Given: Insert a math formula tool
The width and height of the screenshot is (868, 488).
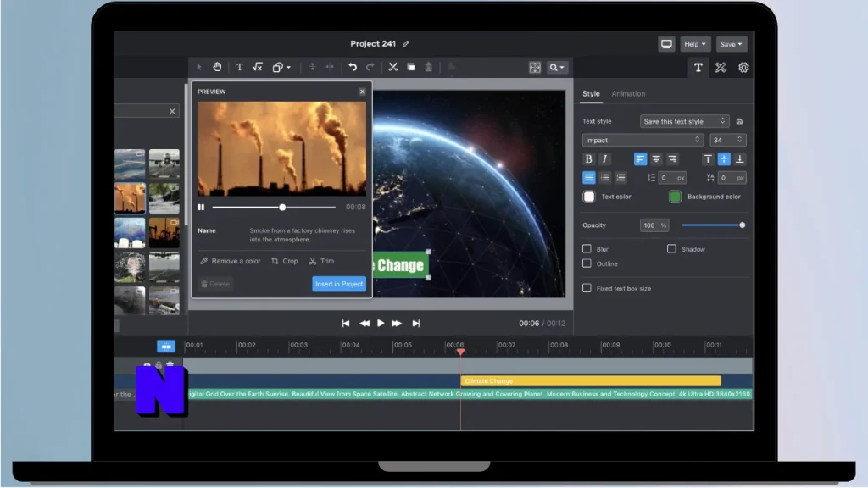Looking at the screenshot, I should click(x=258, y=68).
